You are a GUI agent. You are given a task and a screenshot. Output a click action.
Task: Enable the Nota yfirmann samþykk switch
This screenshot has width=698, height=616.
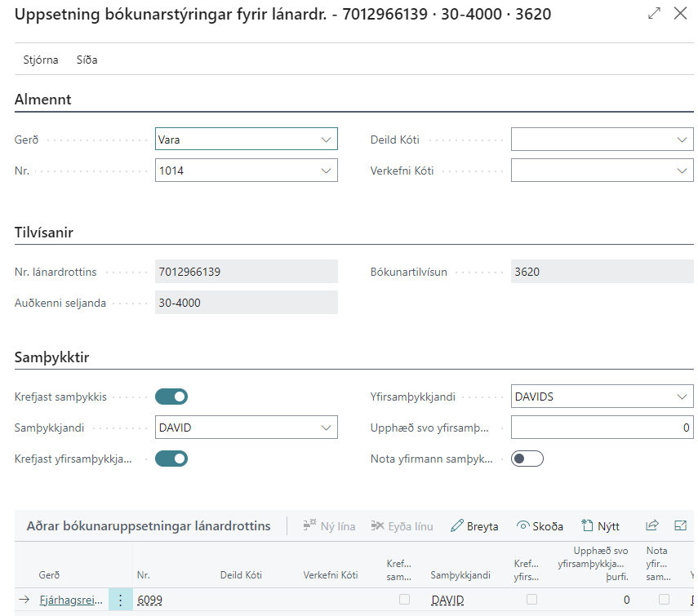(x=527, y=459)
